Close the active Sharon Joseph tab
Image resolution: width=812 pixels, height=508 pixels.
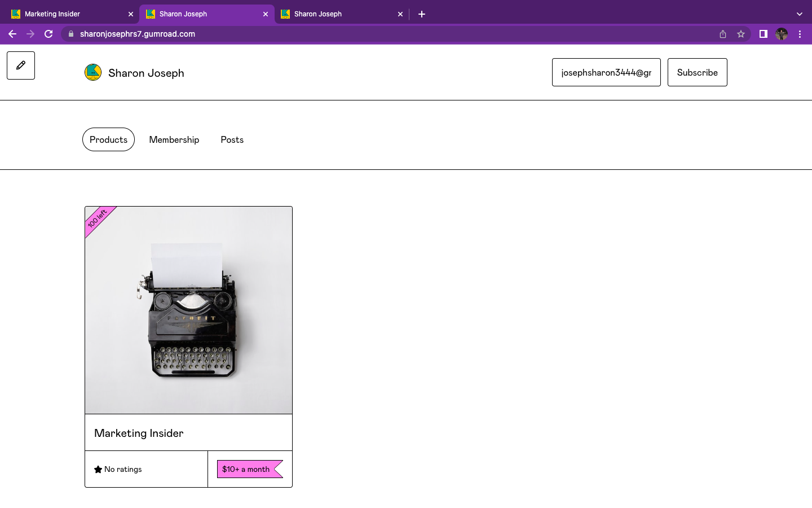pos(266,14)
